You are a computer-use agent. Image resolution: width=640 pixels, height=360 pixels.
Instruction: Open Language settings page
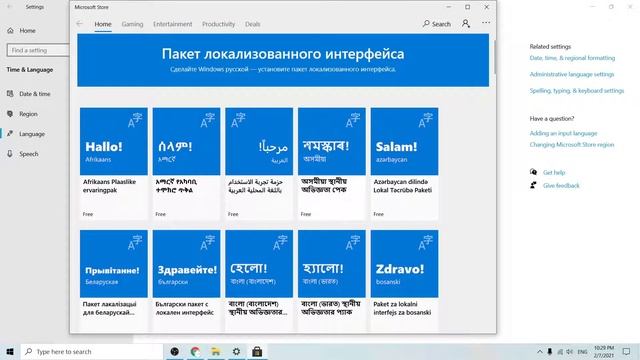tap(32, 134)
